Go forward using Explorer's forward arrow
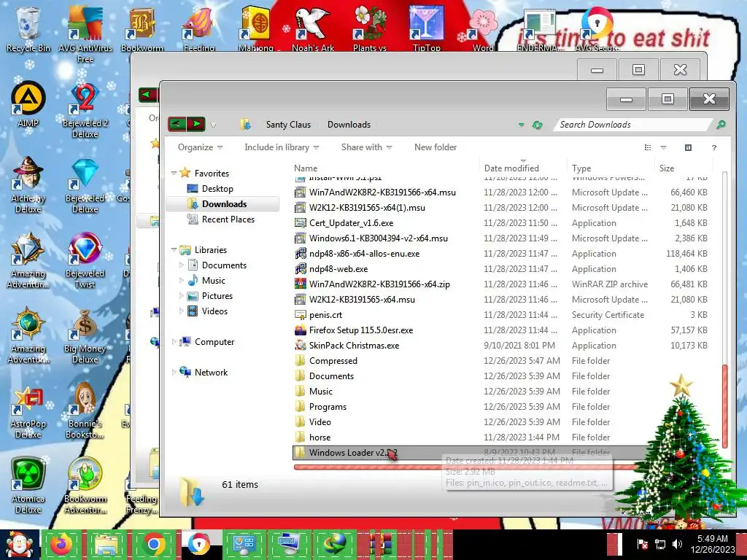The image size is (747, 560). tap(196, 124)
